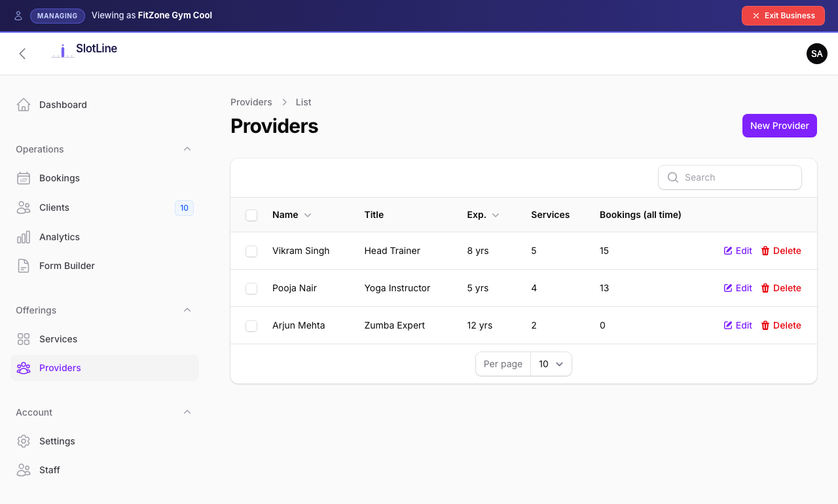Click the edit pencil icon for Vikram Singh
The height and width of the screenshot is (504, 838).
coord(728,251)
